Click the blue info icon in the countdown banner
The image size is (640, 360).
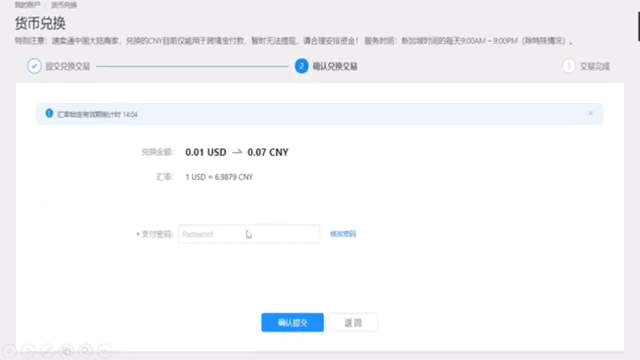click(49, 113)
